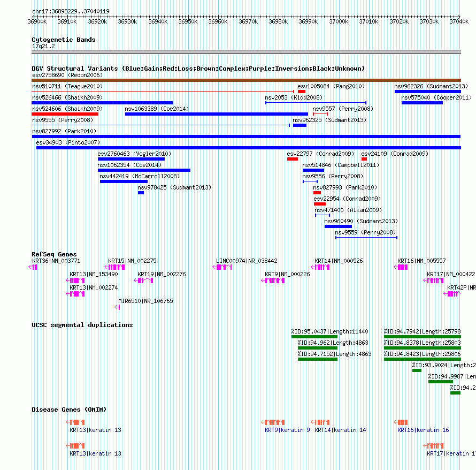Click the MIR6510 NR_106765 gene glyph
Viewport: 476px width, 470px height.
(x=117, y=307)
